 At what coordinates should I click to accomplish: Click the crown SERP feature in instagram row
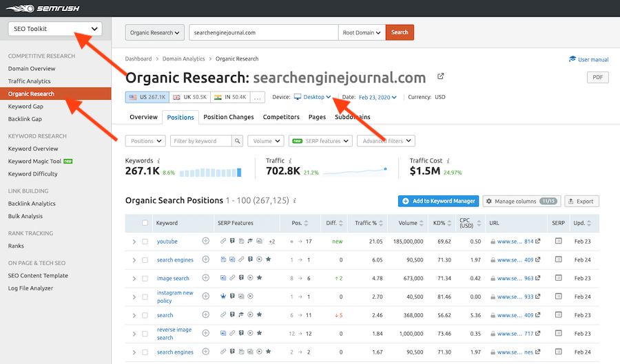223,296
